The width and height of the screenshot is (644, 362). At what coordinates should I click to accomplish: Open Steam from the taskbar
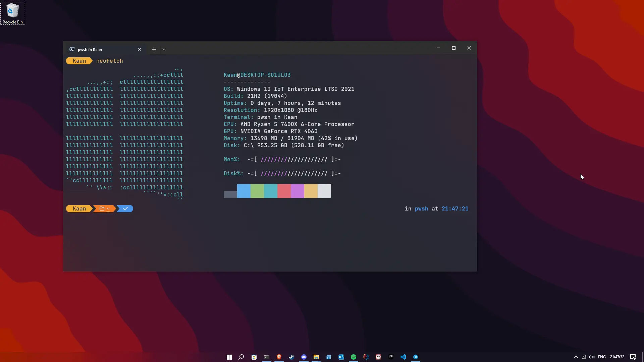tap(291, 357)
